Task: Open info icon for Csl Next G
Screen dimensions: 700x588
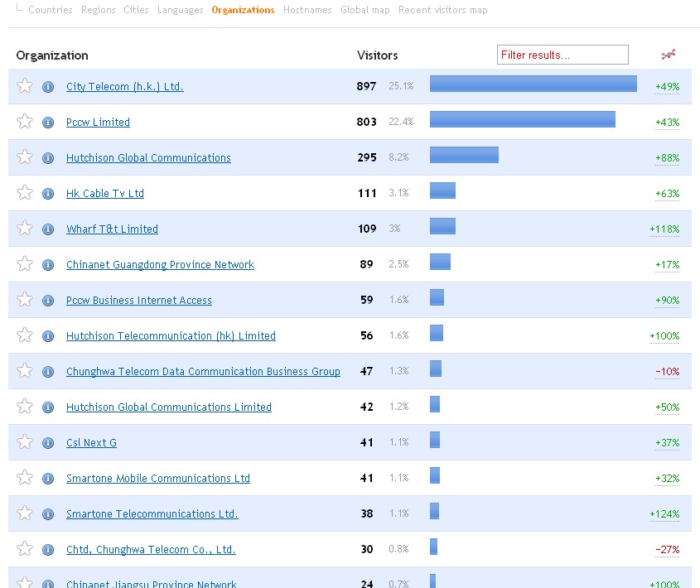Action: (48, 443)
